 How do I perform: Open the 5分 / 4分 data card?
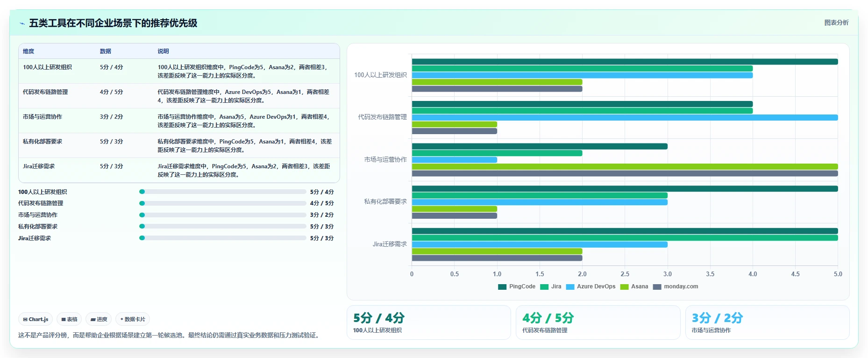[429, 322]
